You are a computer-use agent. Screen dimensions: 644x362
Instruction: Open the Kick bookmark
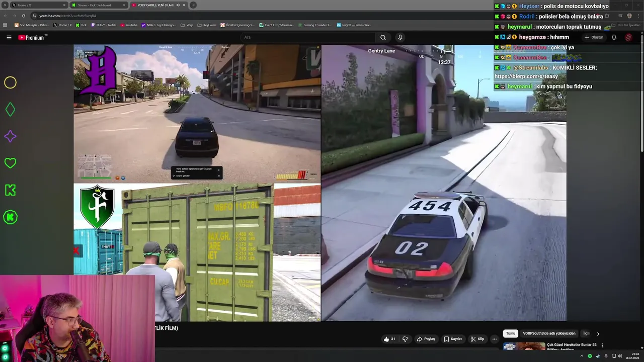tap(82, 25)
